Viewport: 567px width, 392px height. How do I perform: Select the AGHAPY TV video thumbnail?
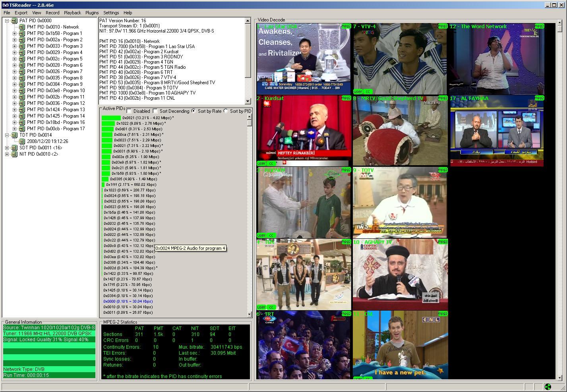coord(400,274)
